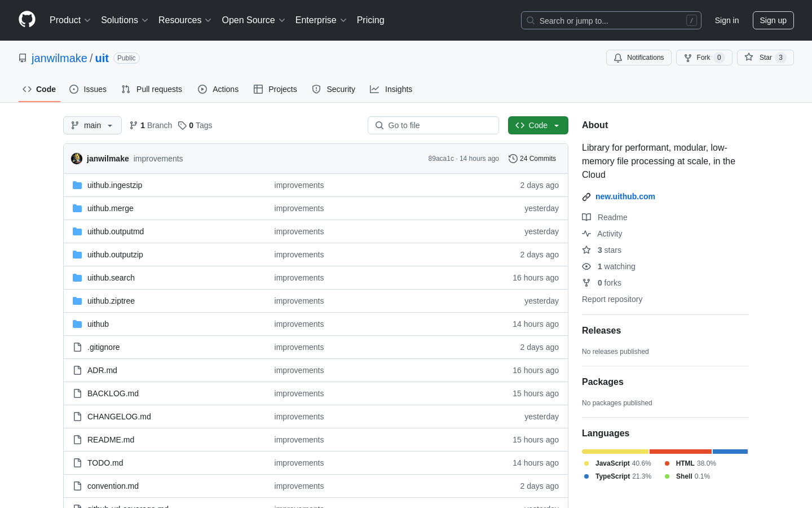Open the Releases section heading

point(601,331)
